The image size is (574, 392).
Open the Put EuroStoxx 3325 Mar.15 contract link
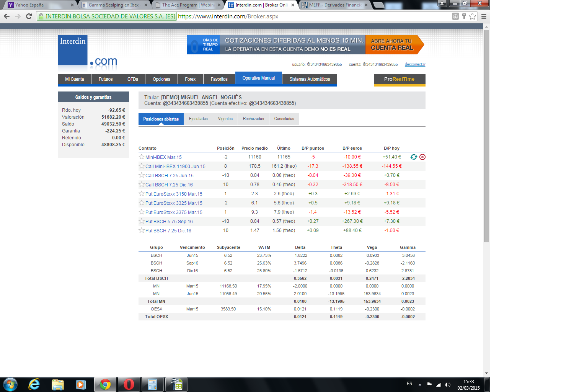point(174,203)
